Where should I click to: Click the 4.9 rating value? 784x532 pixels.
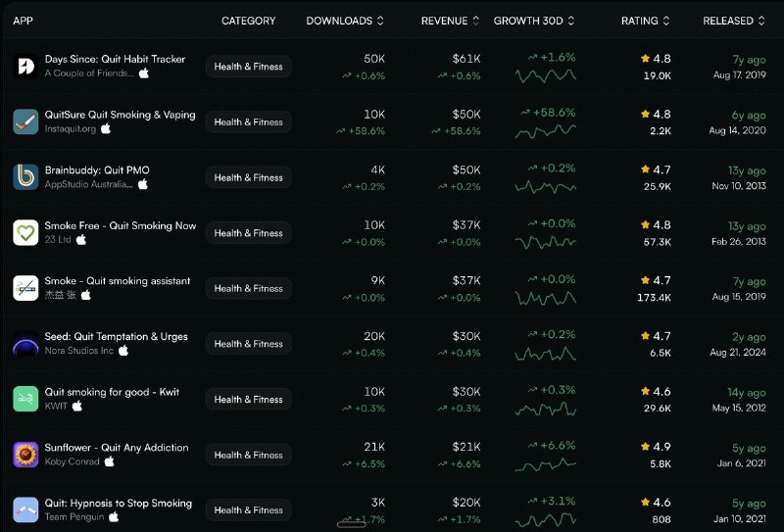(662, 447)
